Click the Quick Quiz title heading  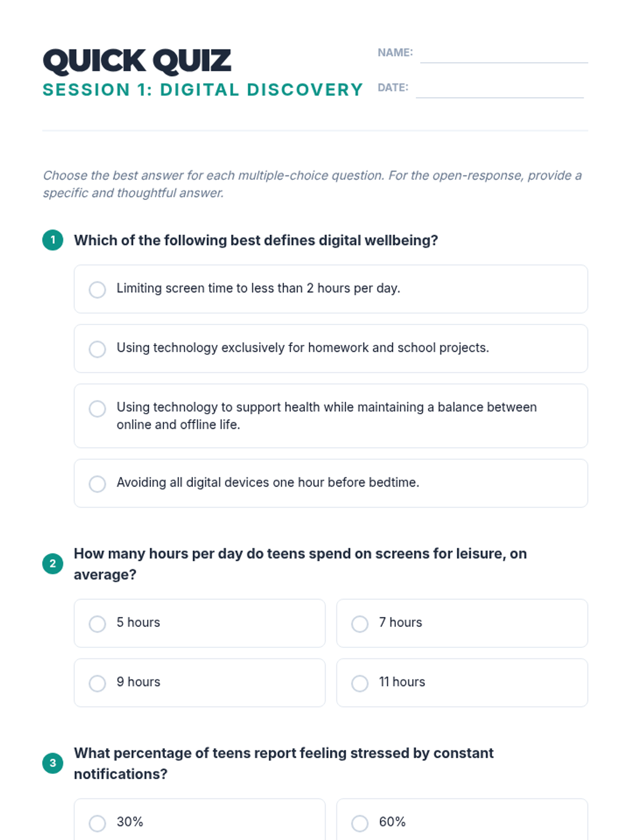(x=137, y=61)
